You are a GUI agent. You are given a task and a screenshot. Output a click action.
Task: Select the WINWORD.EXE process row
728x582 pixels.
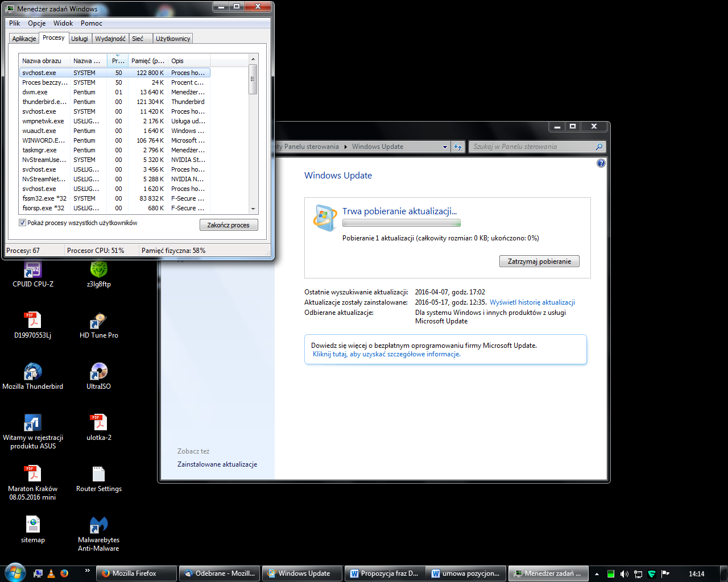coord(115,140)
